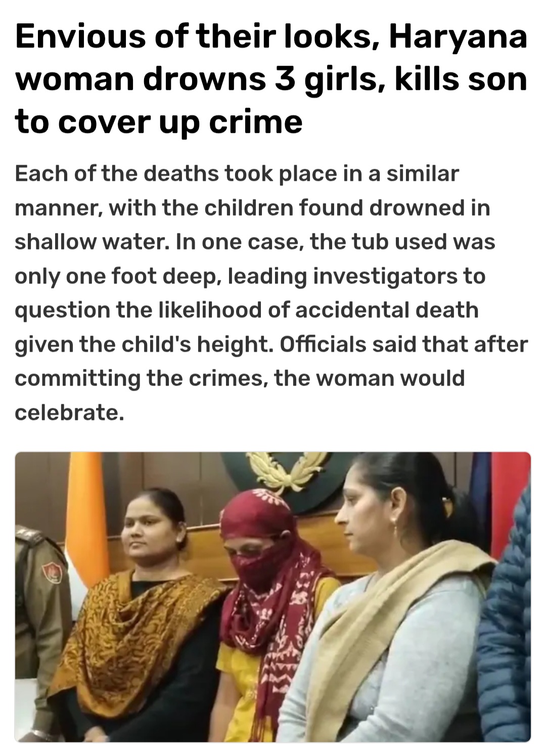The image size is (546, 756).
Task: Click 'to cover up crime' headline line
Action: tap(159, 122)
